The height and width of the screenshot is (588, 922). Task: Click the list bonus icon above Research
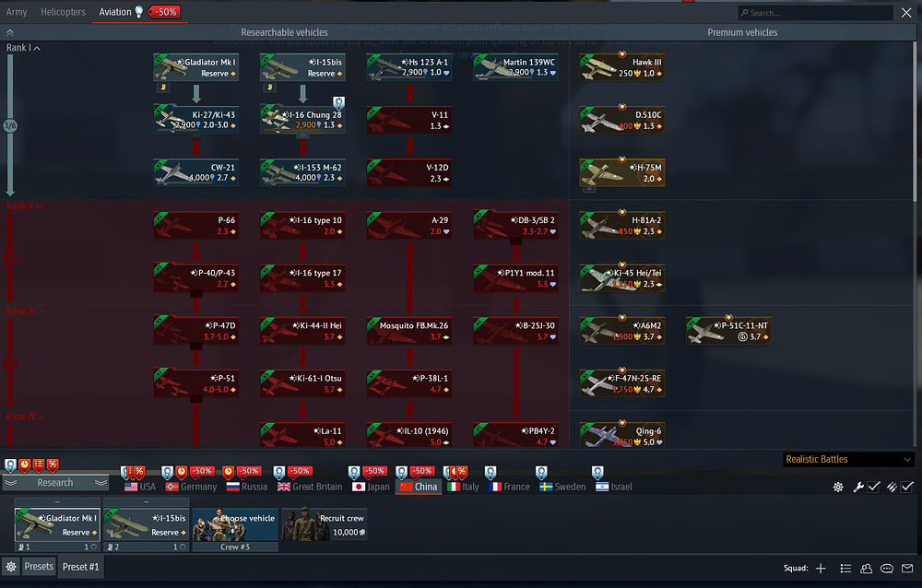click(38, 465)
